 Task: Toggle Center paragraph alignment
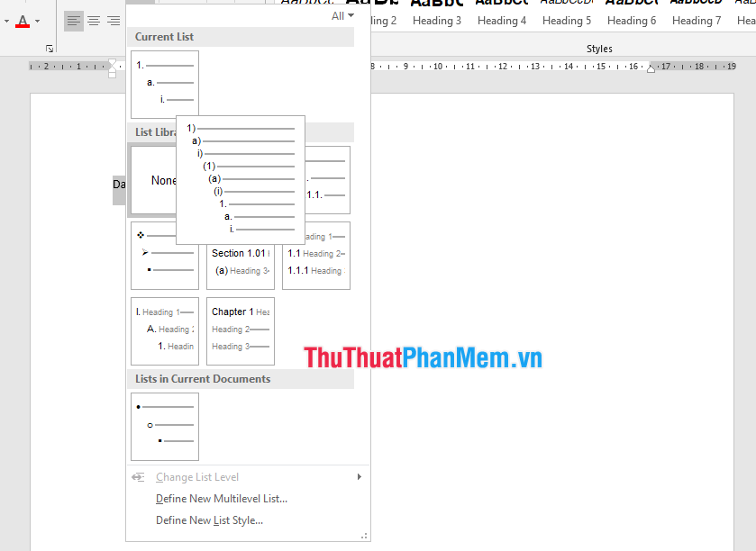(x=94, y=21)
